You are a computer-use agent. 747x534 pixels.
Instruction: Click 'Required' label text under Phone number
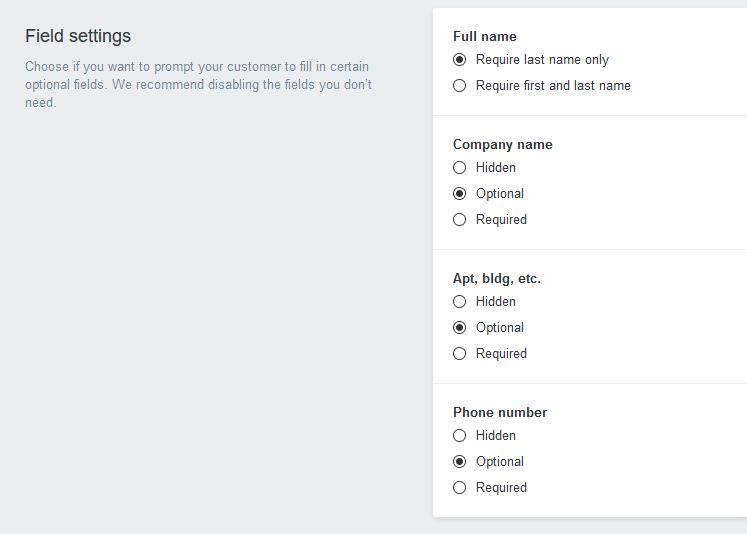pyautogui.click(x=501, y=488)
